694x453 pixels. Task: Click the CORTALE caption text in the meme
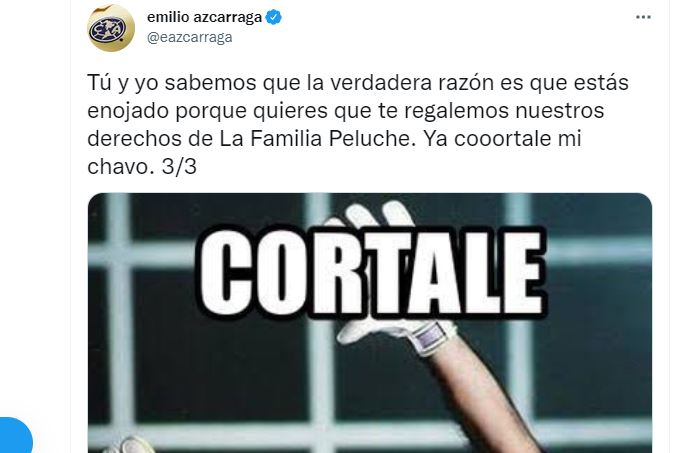[372, 271]
